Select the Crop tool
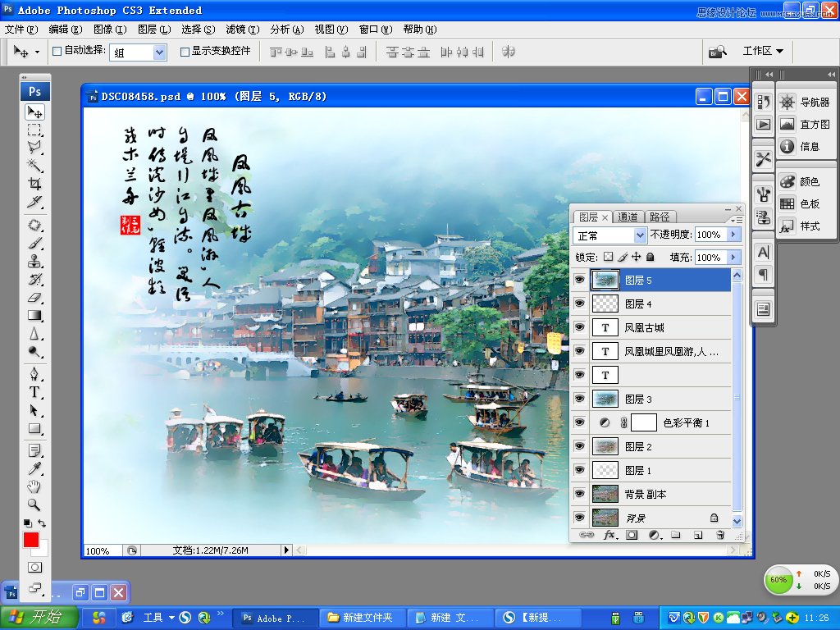 pyautogui.click(x=34, y=182)
